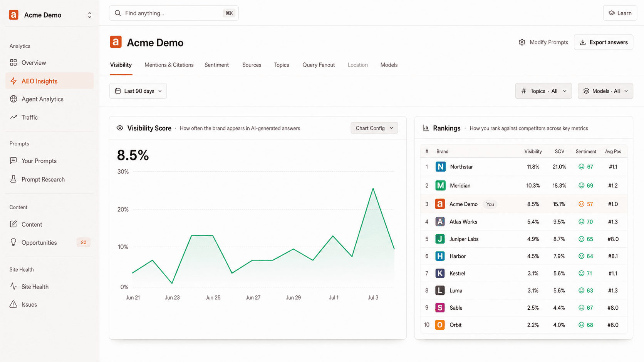
Task: Go to Traffic in the sidebar
Action: click(50, 117)
